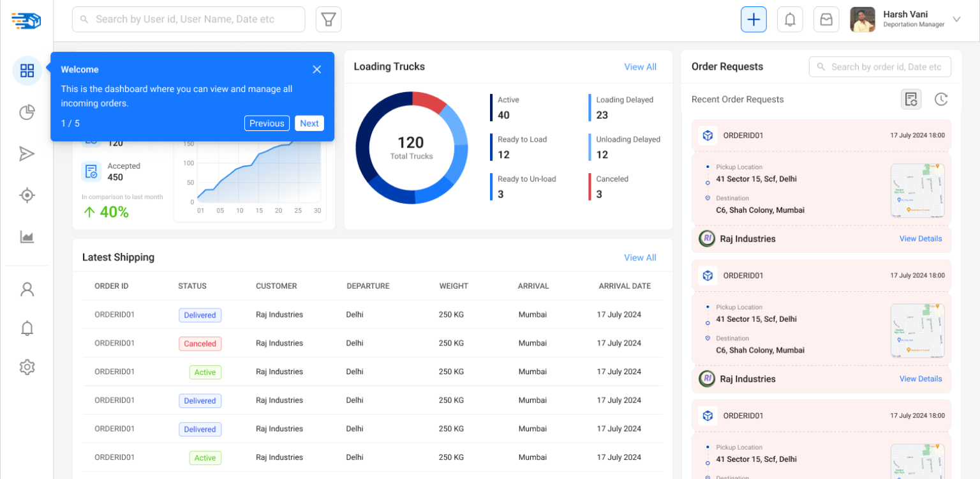Open the user profile sidebar icon

(x=27, y=289)
